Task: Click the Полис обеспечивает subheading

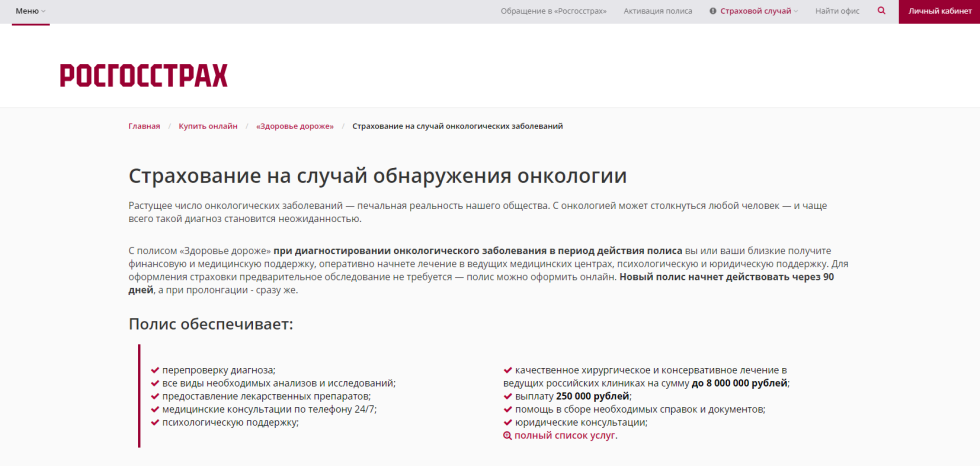Action: tap(210, 323)
